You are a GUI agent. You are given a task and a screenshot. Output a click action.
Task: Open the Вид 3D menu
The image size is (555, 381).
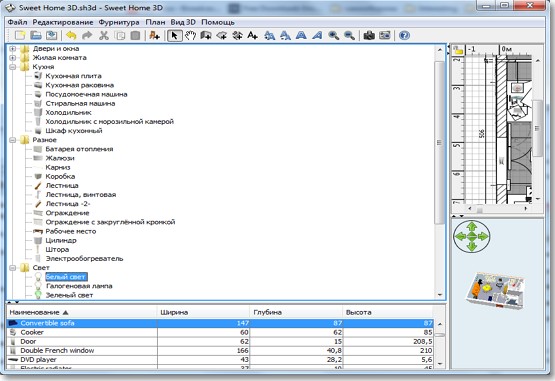click(183, 22)
